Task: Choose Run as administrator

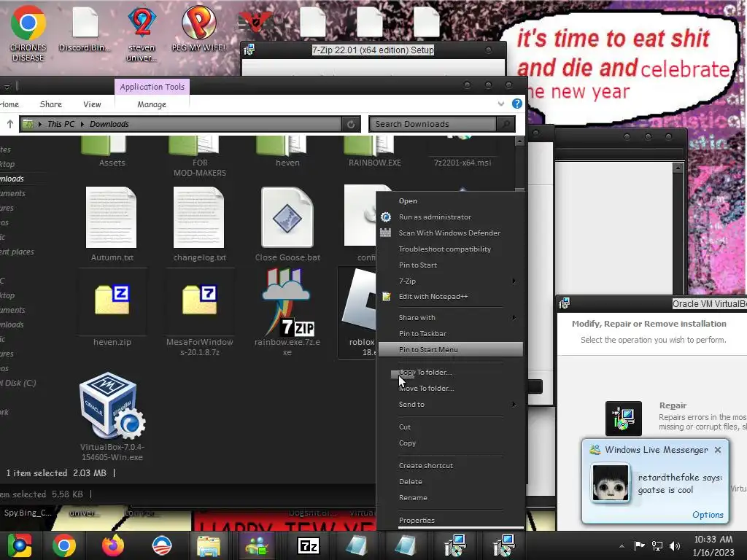Action: [x=451, y=217]
